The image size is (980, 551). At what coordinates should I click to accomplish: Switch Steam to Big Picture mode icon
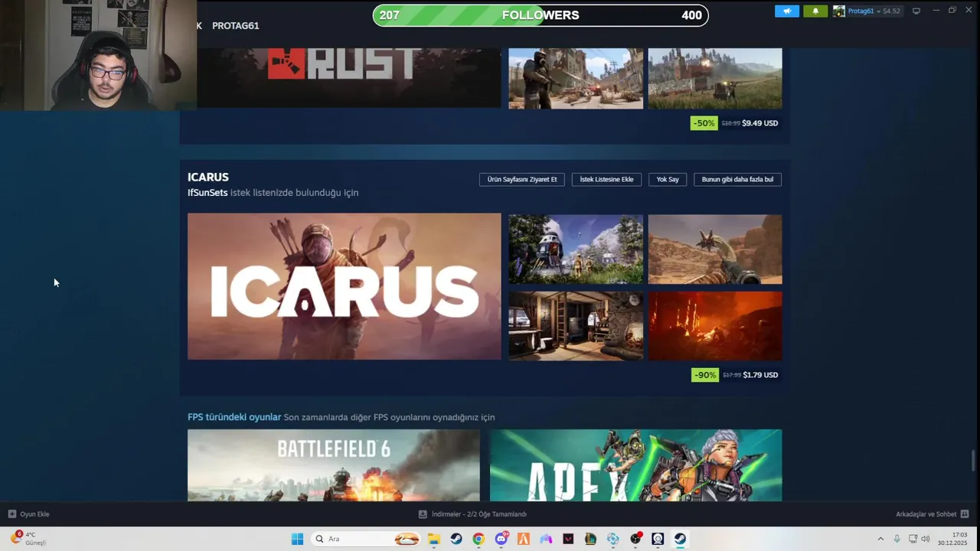click(x=916, y=11)
